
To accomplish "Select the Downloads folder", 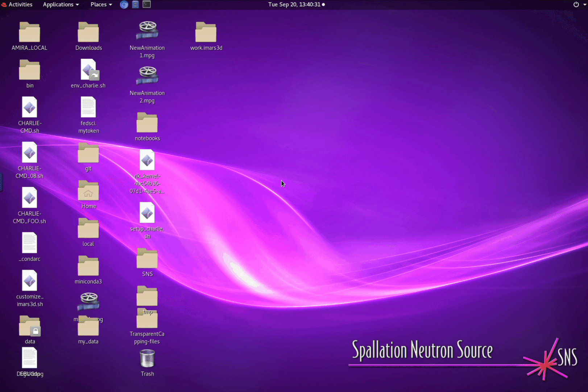I will point(88,33).
